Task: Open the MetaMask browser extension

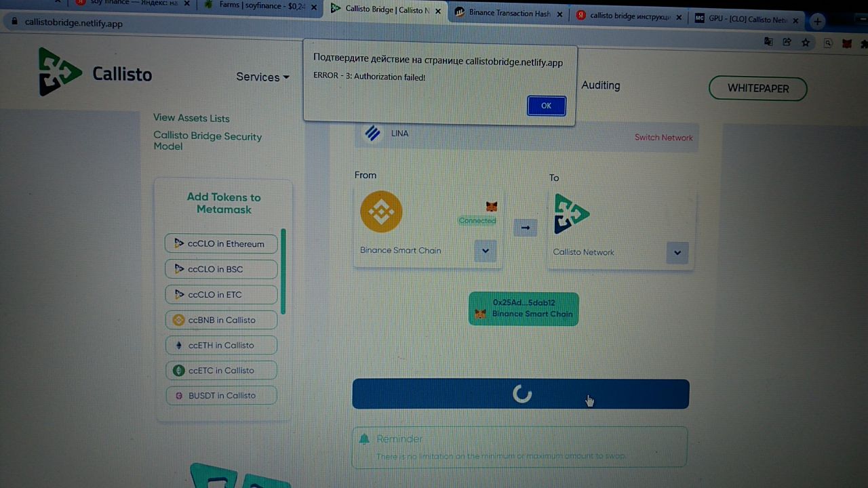Action: click(846, 43)
